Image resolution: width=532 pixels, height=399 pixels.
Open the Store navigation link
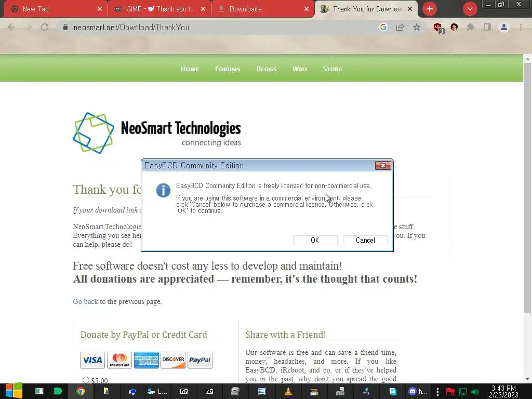(332, 69)
